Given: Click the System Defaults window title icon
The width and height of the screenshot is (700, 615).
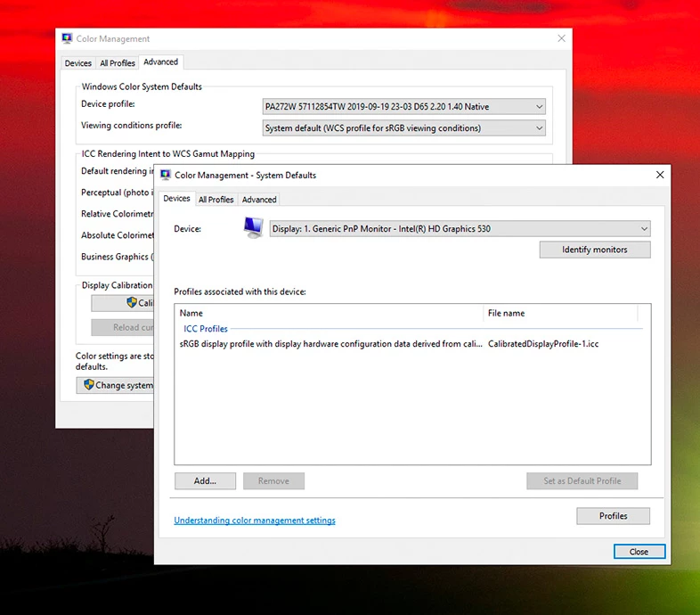Looking at the screenshot, I should click(166, 175).
